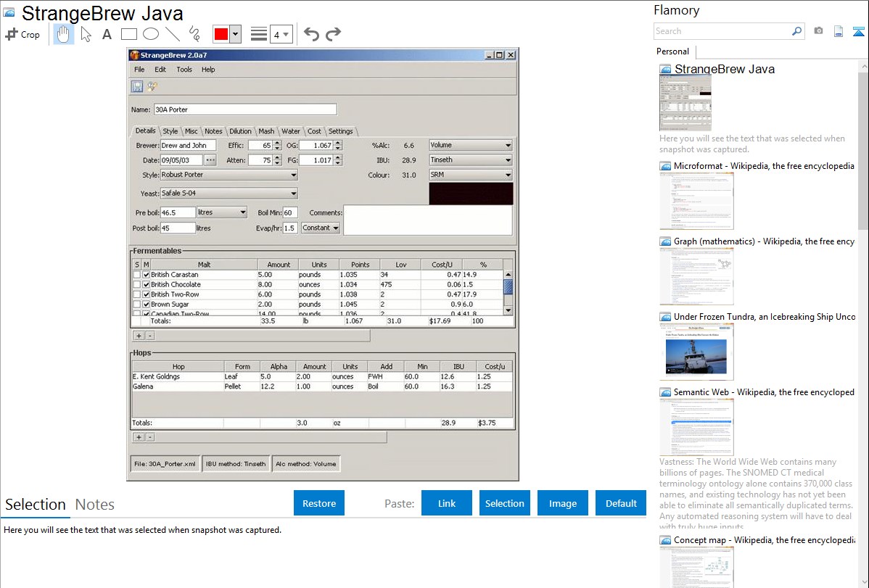This screenshot has height=588, width=869.
Task: Switch to the Water tab
Action: click(x=290, y=131)
